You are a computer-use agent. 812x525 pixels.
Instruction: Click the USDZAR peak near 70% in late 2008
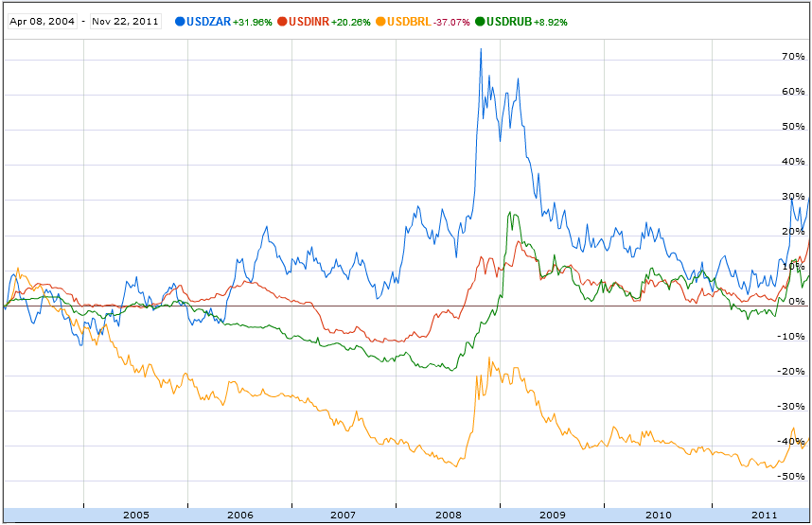coord(481,50)
